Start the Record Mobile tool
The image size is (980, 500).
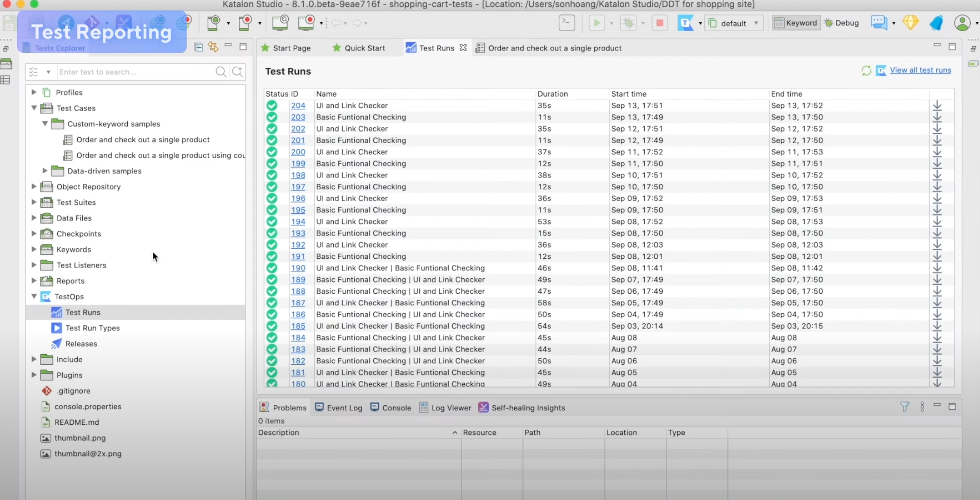pyautogui.click(x=245, y=23)
